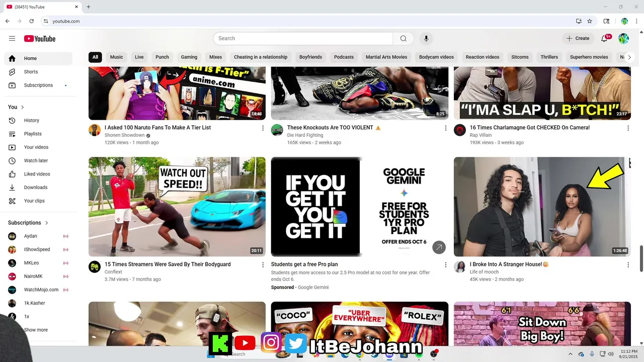Select Martial Arts Movies chip
644x362 pixels.
(386, 57)
